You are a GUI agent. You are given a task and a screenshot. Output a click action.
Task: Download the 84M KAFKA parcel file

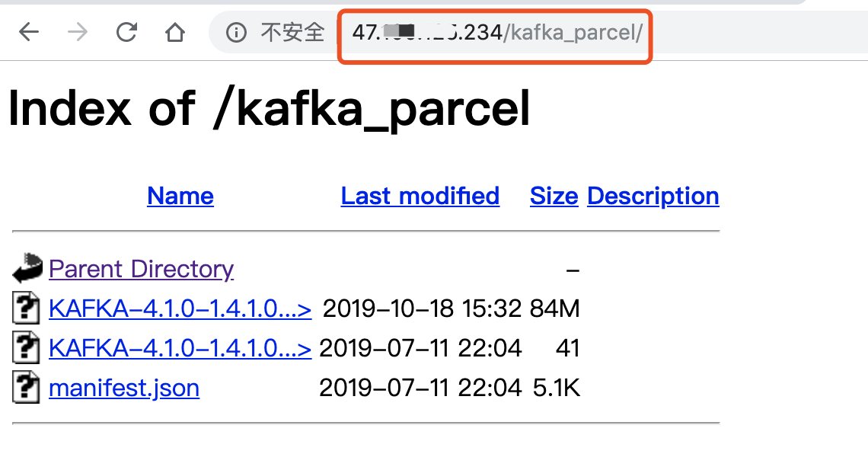[x=180, y=308]
